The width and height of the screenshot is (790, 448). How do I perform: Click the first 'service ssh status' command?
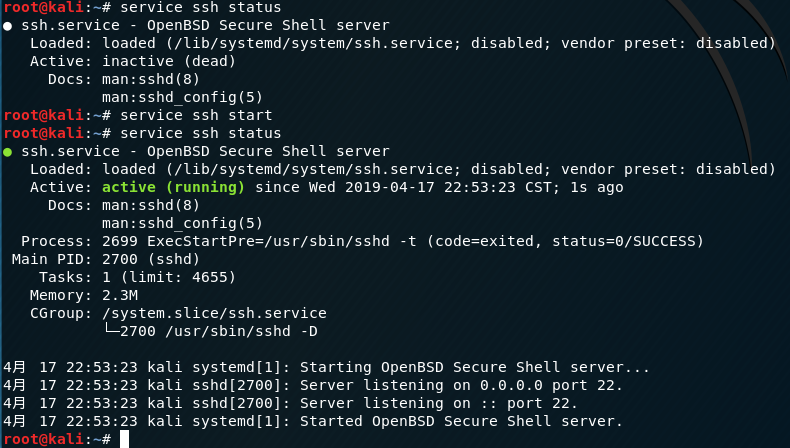click(x=201, y=8)
